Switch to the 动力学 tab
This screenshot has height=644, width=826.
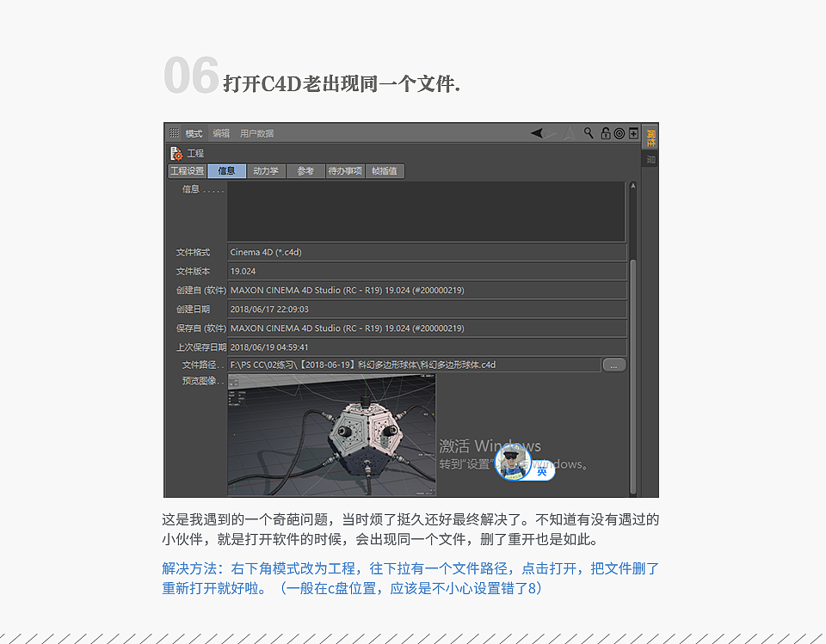click(x=266, y=171)
